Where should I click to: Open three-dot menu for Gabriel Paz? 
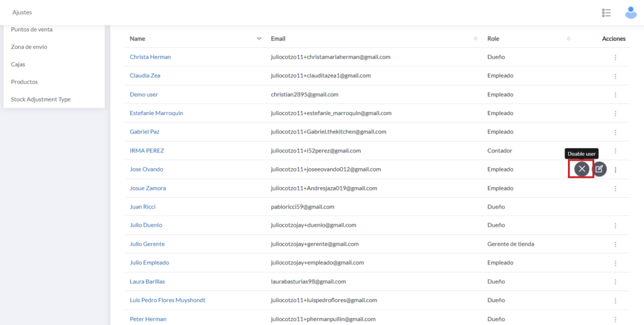(615, 132)
